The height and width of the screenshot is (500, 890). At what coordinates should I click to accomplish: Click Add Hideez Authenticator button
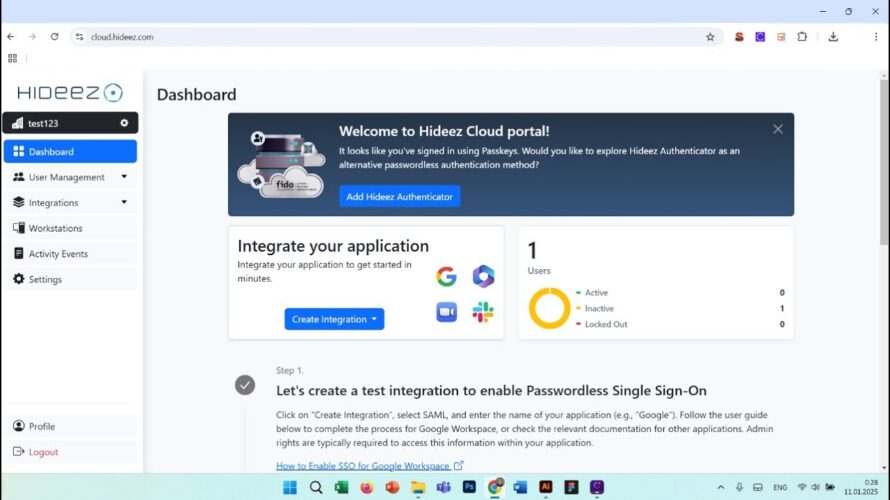tap(400, 196)
